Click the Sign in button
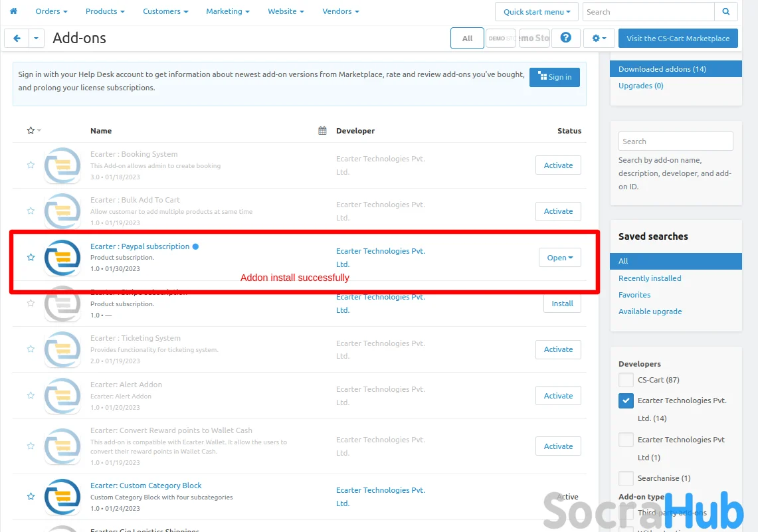The width and height of the screenshot is (758, 532). pyautogui.click(x=555, y=77)
